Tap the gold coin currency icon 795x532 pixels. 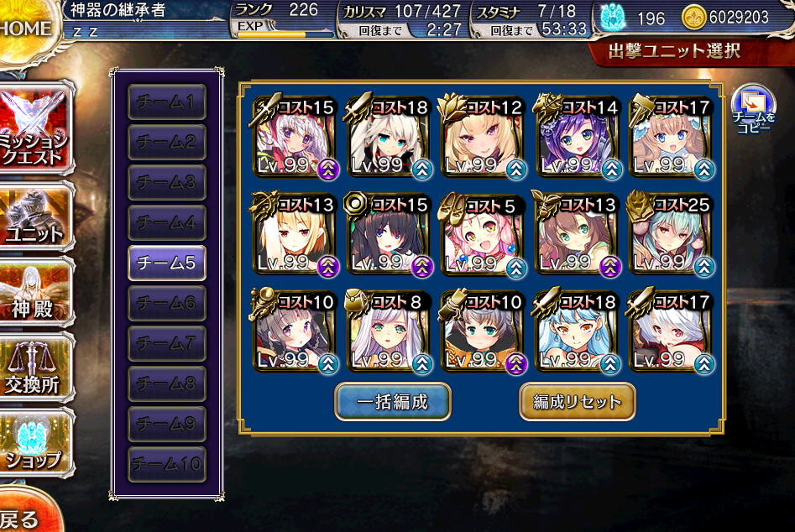[x=694, y=18]
